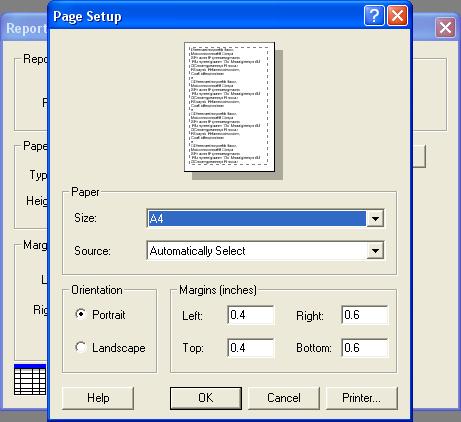This screenshot has height=422, width=461.
Task: Click the Cancel button
Action: pyautogui.click(x=284, y=398)
